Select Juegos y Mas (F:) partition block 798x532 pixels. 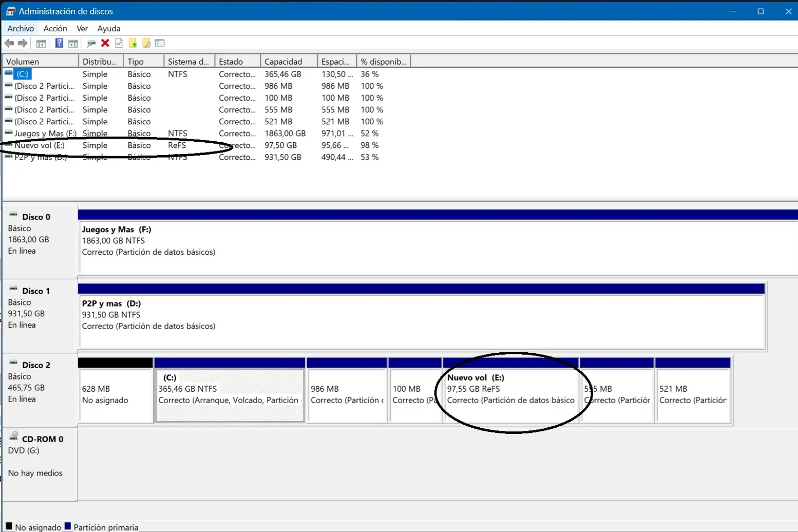tap(439, 242)
